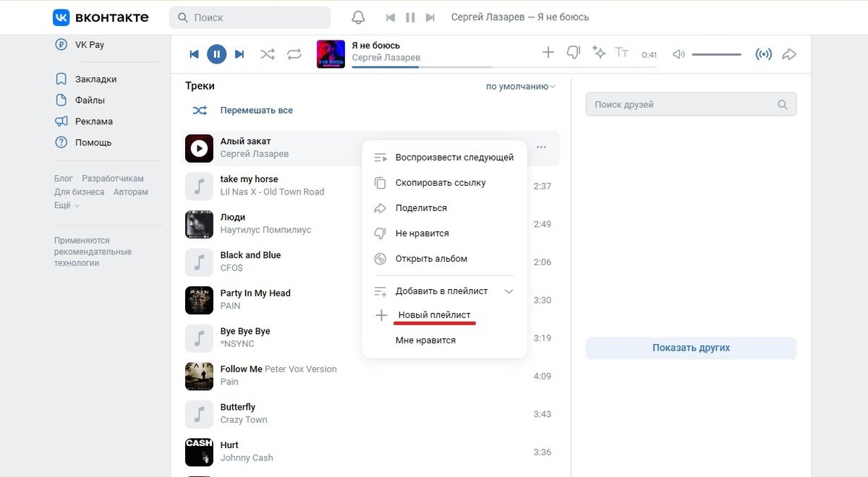The width and height of the screenshot is (868, 477).
Task: Toggle repeat in the player bar
Action: coord(294,54)
